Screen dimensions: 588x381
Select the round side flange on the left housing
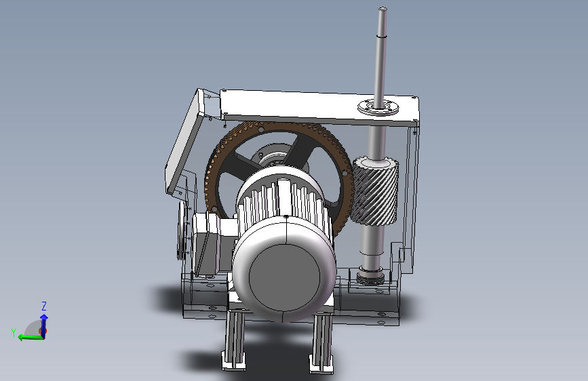point(182,230)
